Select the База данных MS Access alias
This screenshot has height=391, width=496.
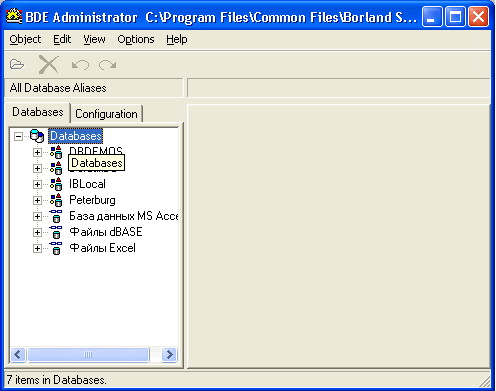[x=124, y=216]
